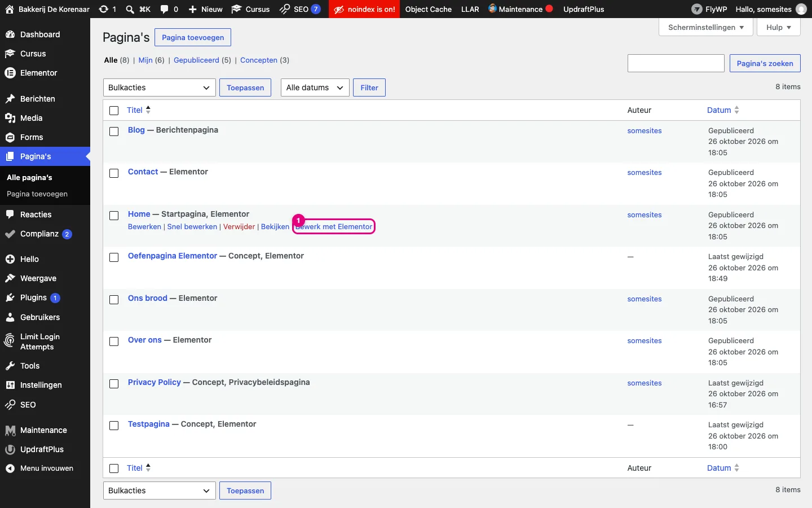Image resolution: width=812 pixels, height=508 pixels.
Task: Show Gepubliceerd pages filter
Action: coord(196,60)
